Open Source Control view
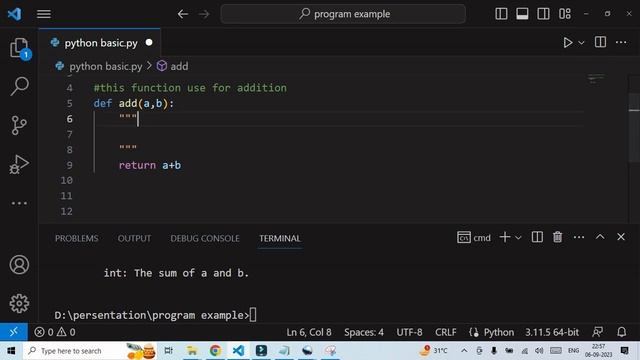This screenshot has width=640, height=360. coord(19,125)
